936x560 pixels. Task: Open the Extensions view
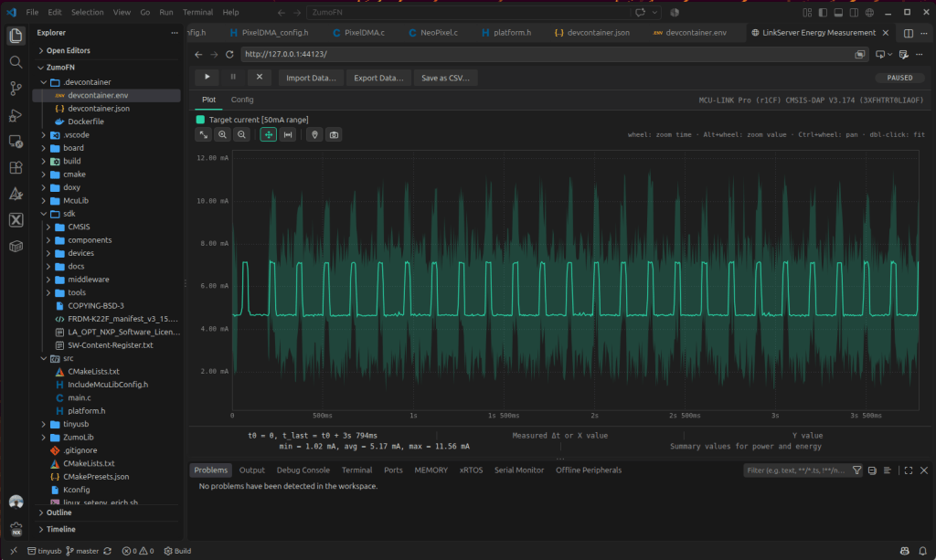[16, 167]
